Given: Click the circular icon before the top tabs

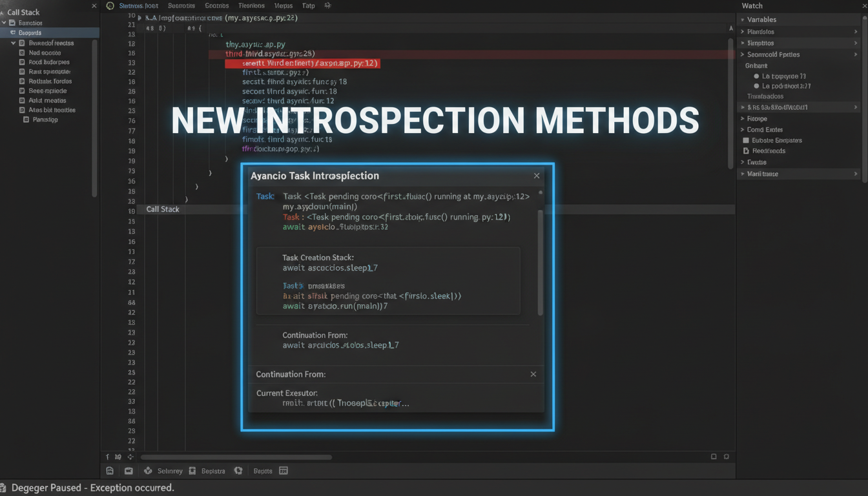Looking at the screenshot, I should click(110, 6).
